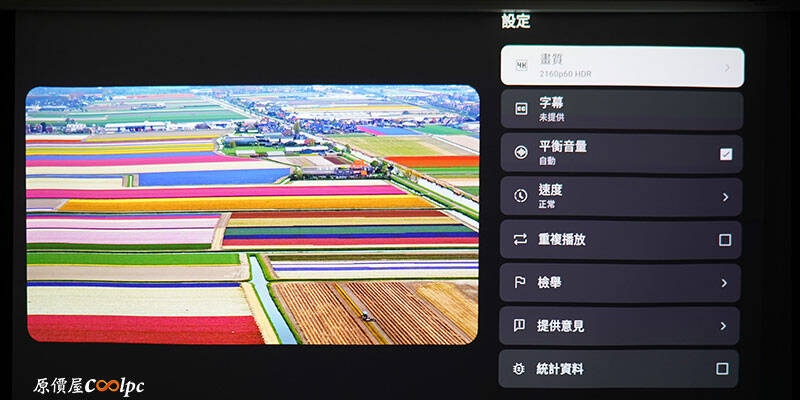
Task: Select the 未提供 subtitle status text
Action: [552, 117]
